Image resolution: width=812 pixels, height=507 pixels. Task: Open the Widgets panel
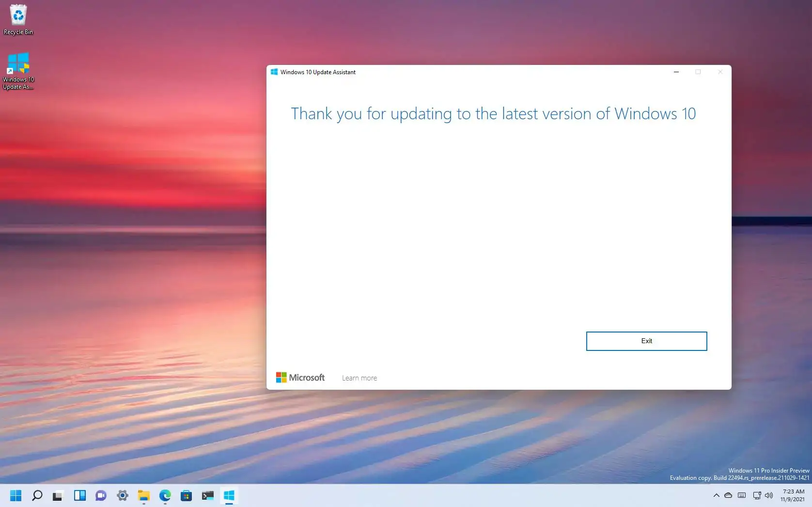pos(79,496)
